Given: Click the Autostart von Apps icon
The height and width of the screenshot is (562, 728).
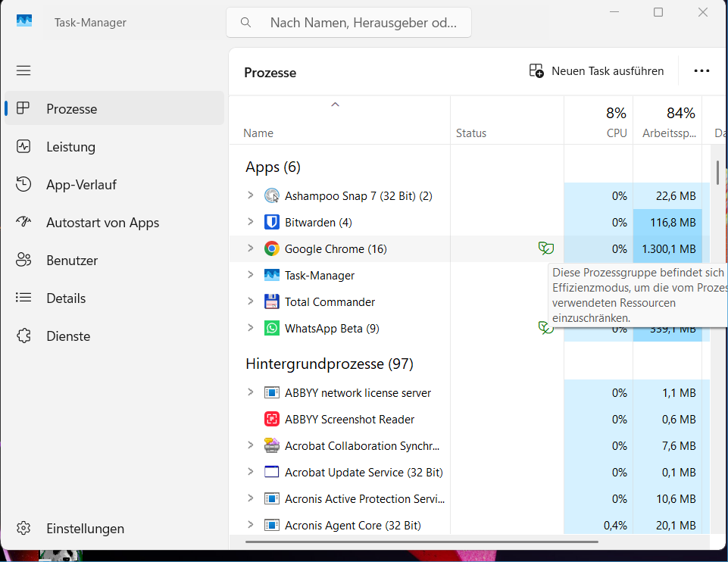Looking at the screenshot, I should [23, 221].
